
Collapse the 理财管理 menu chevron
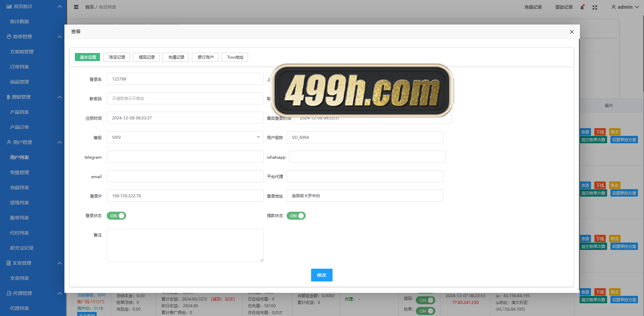60,97
